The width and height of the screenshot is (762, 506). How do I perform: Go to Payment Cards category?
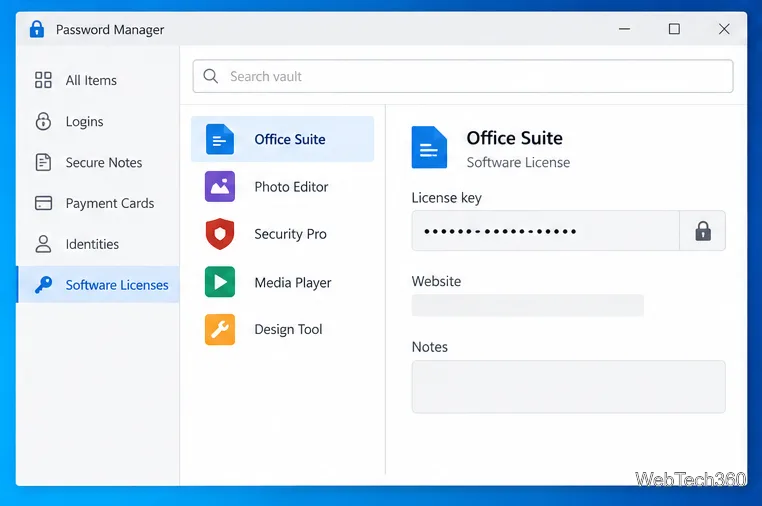point(98,203)
